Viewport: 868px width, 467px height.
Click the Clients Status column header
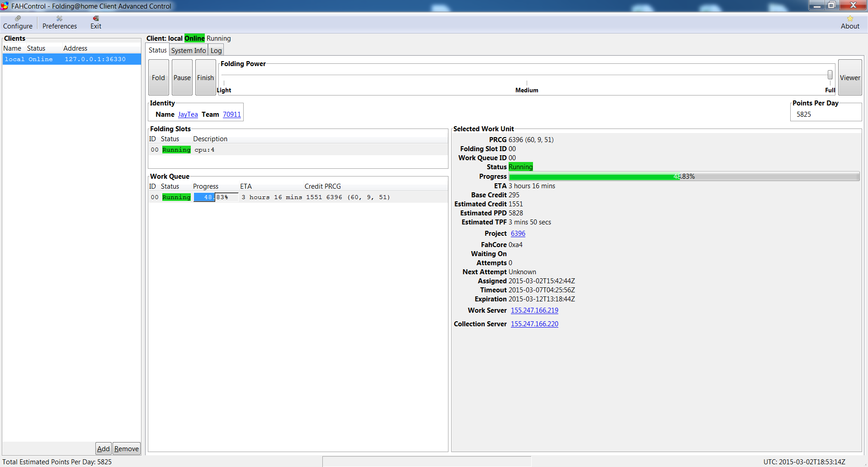point(36,48)
